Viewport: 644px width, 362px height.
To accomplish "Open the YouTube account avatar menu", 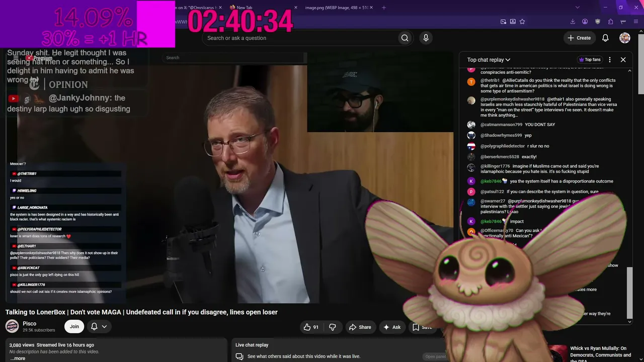I will [625, 38].
